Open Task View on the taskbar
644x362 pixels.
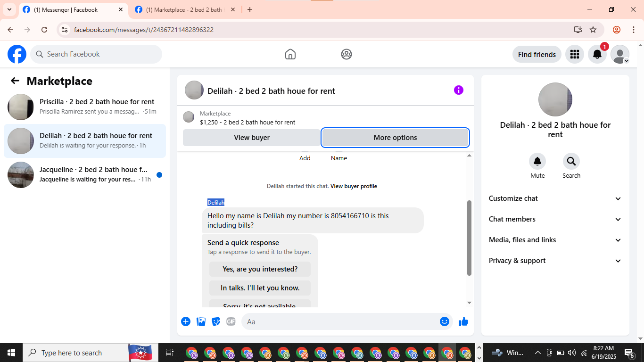(170, 353)
